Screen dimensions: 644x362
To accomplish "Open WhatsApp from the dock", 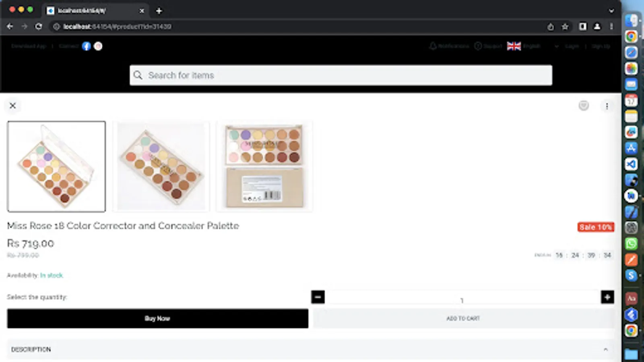I will tap(631, 244).
